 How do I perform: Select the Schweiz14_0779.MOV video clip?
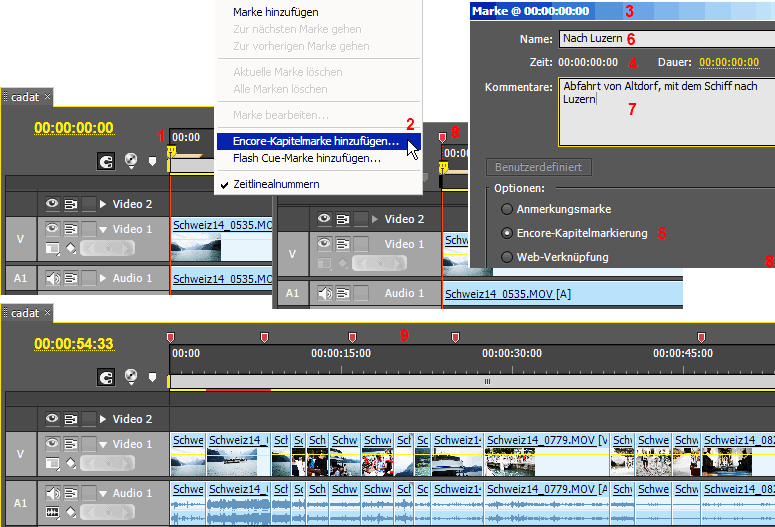tap(547, 455)
